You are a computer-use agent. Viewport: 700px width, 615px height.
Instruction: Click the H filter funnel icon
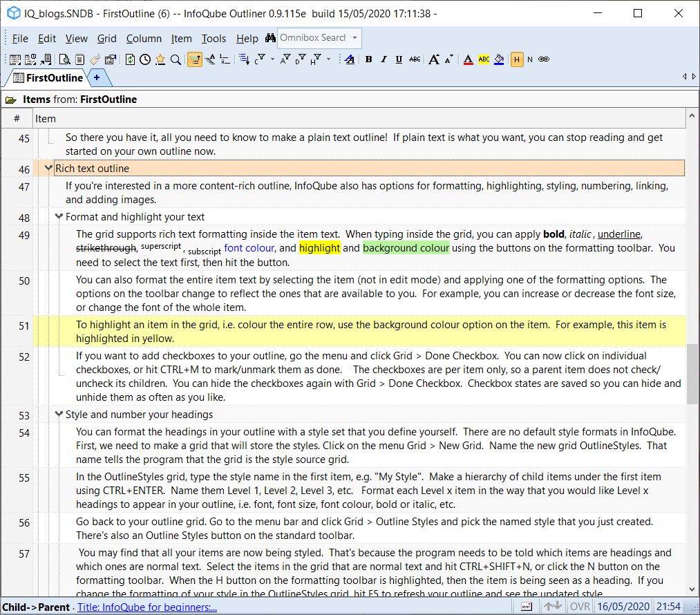tap(316, 59)
